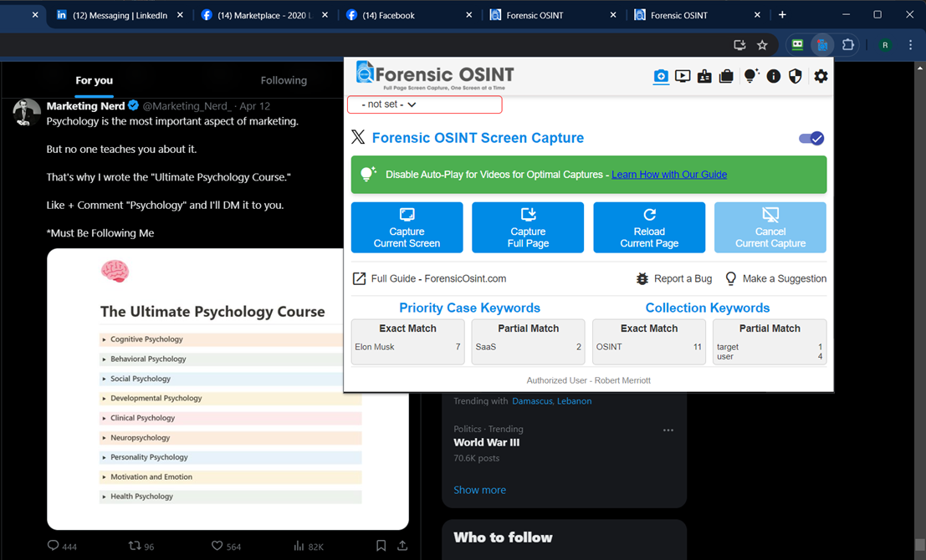Viewport: 926px width, 560px height.
Task: Open the Chrome three-dot menu
Action: click(911, 45)
